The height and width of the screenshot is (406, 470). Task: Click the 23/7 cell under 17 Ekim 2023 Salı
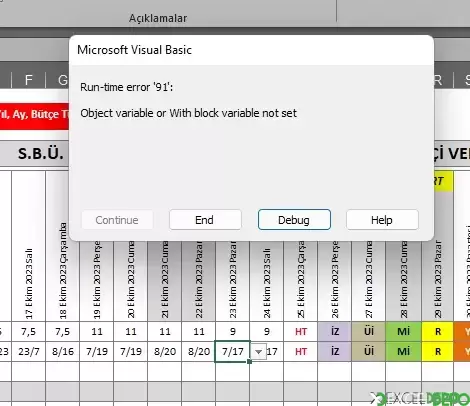point(29,351)
